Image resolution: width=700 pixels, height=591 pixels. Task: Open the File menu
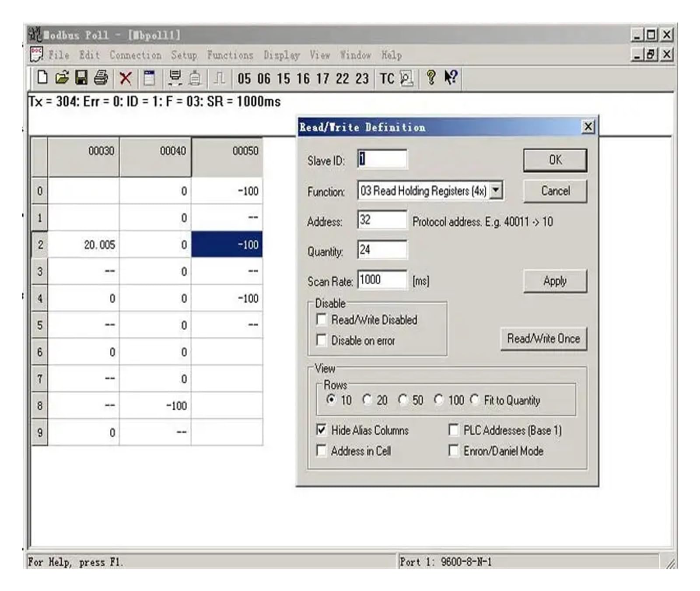59,55
